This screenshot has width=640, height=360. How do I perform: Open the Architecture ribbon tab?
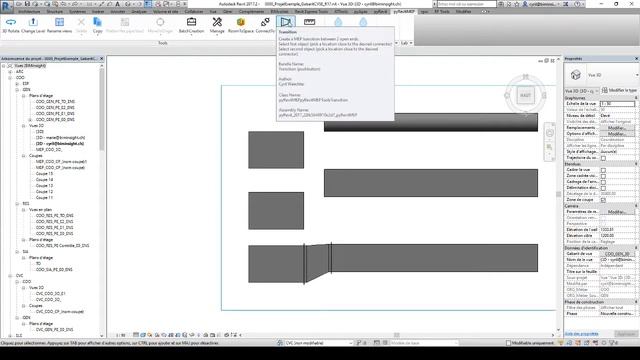pyautogui.click(x=29, y=11)
